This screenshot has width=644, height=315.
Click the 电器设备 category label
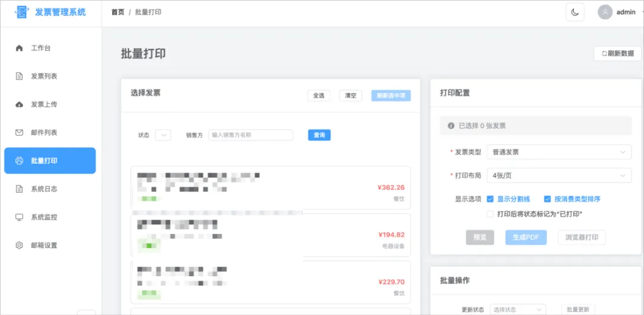click(393, 246)
